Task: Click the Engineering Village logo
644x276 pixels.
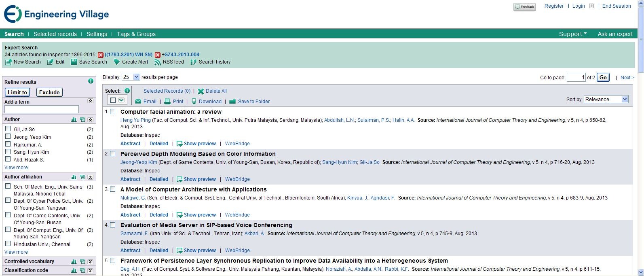Action: pyautogui.click(x=56, y=14)
